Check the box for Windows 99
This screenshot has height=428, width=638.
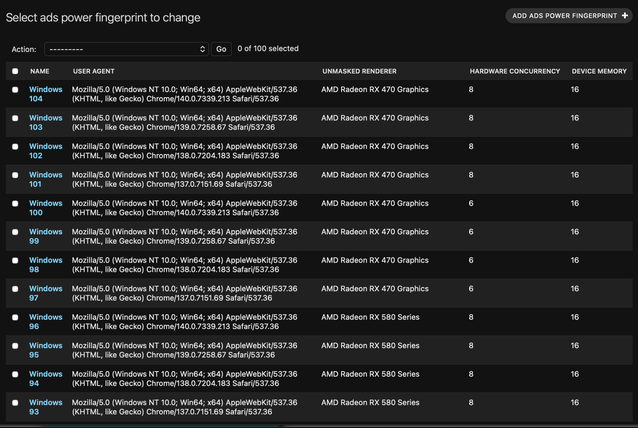(x=15, y=232)
